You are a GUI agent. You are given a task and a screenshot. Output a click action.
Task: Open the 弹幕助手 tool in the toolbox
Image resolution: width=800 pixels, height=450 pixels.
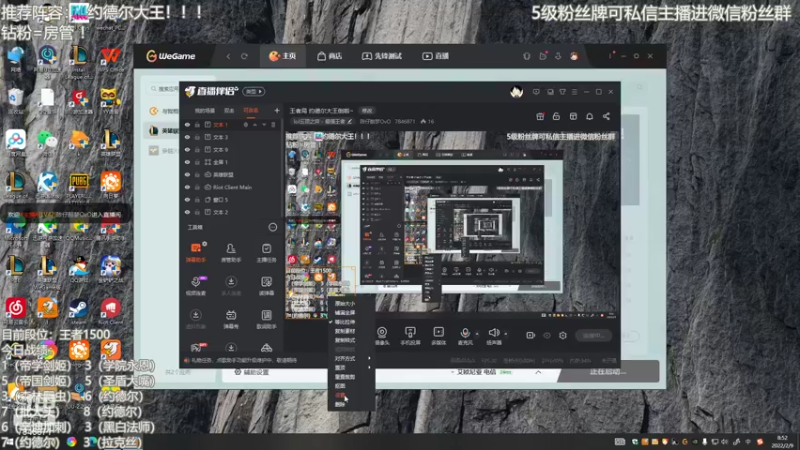[x=196, y=252]
